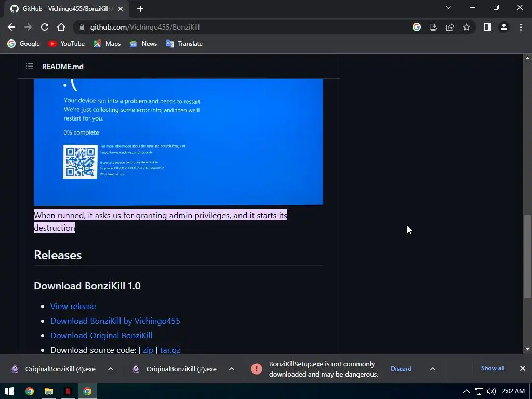532x399 pixels.
Task: Share this page icon
Action: [x=450, y=27]
